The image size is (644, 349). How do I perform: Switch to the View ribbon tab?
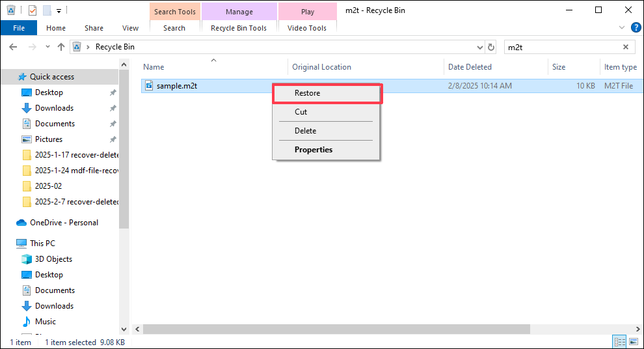130,28
